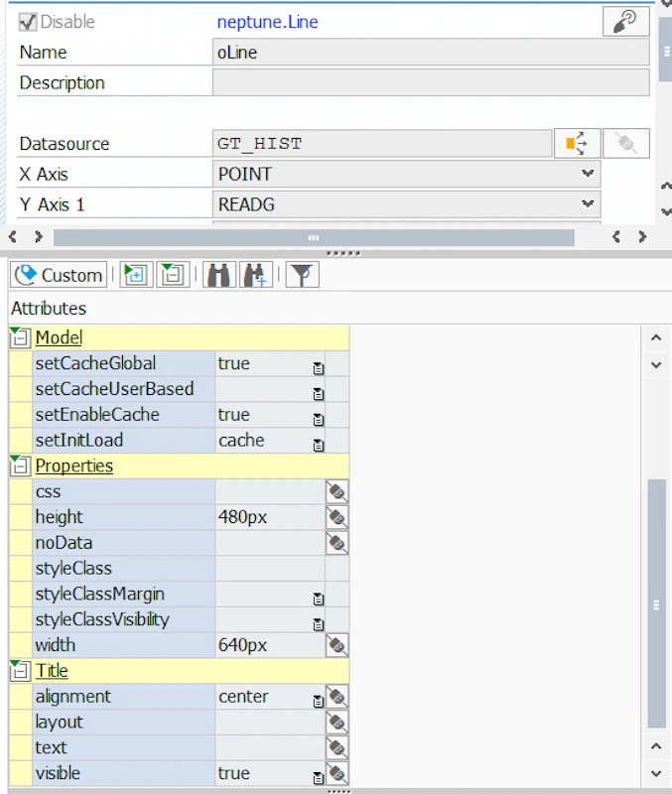672x794 pixels.
Task: Click the styleClass value cell
Action: 270,568
